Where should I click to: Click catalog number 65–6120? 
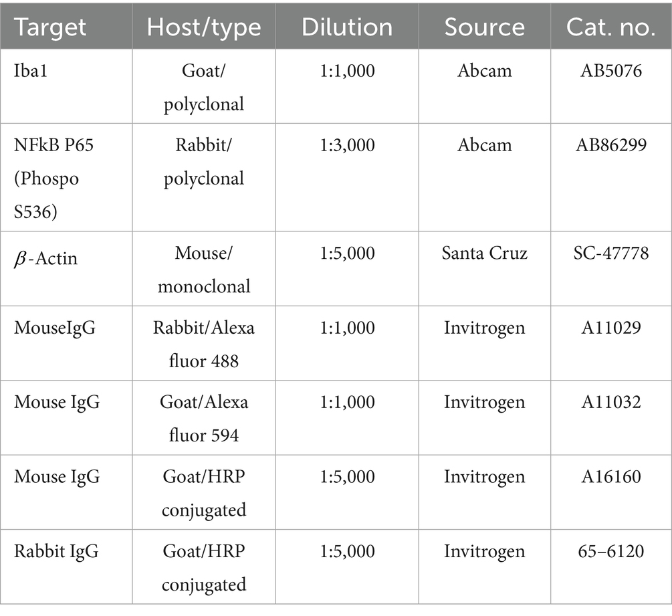(611, 551)
